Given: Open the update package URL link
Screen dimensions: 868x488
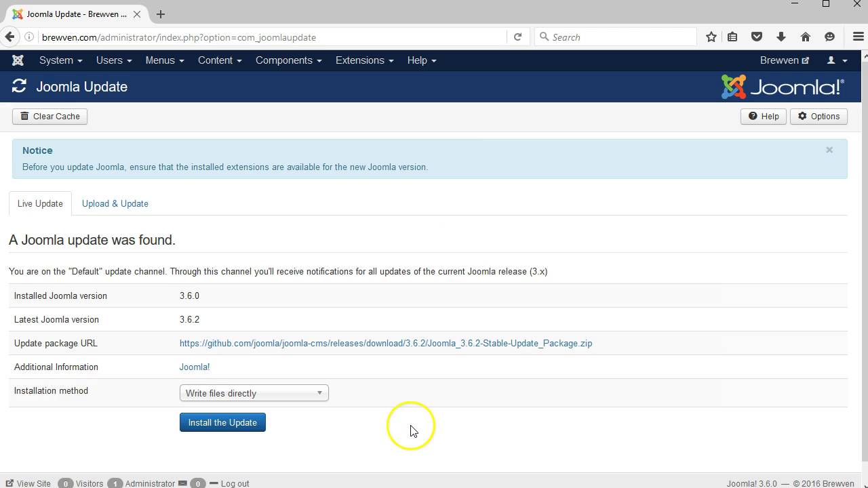Looking at the screenshot, I should (x=386, y=343).
